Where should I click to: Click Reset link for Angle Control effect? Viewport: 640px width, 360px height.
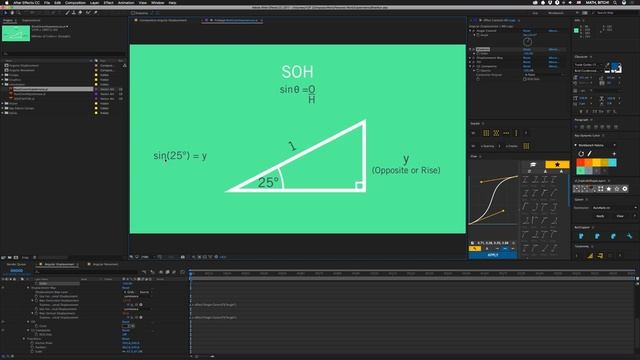pos(527,31)
